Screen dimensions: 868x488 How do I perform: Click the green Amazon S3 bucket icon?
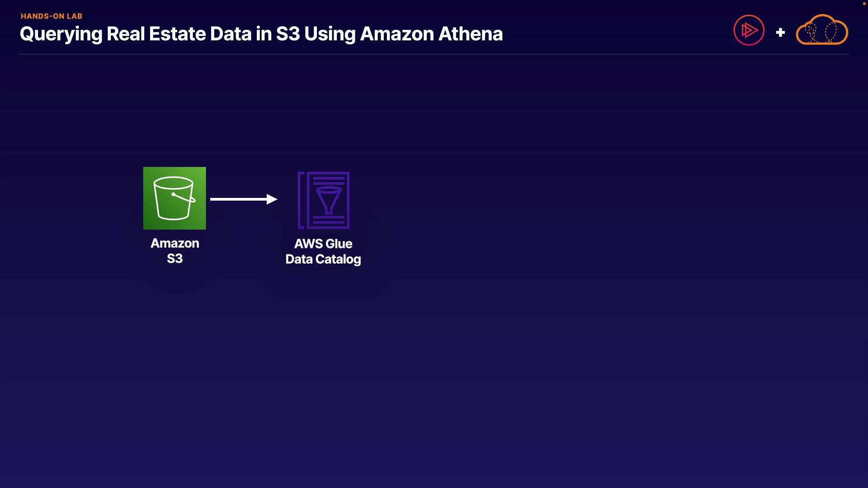point(175,198)
